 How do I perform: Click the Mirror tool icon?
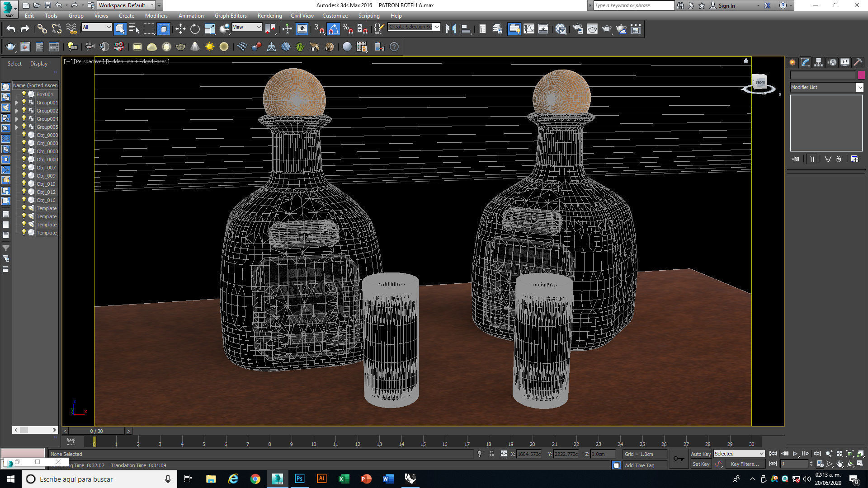[451, 29]
